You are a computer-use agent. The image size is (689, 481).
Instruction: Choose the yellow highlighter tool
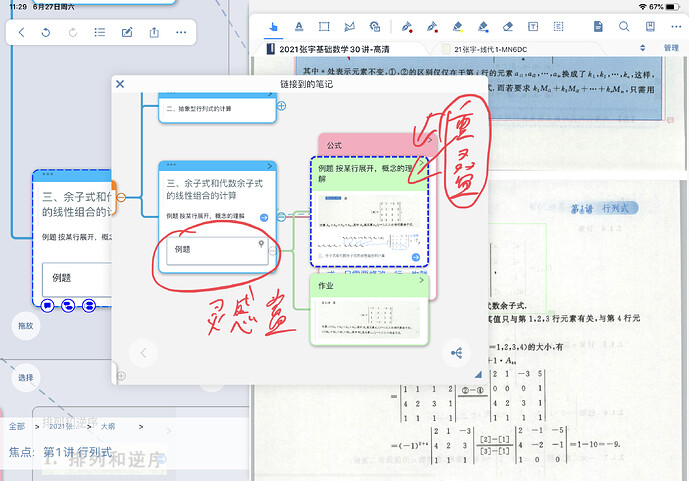[x=457, y=27]
